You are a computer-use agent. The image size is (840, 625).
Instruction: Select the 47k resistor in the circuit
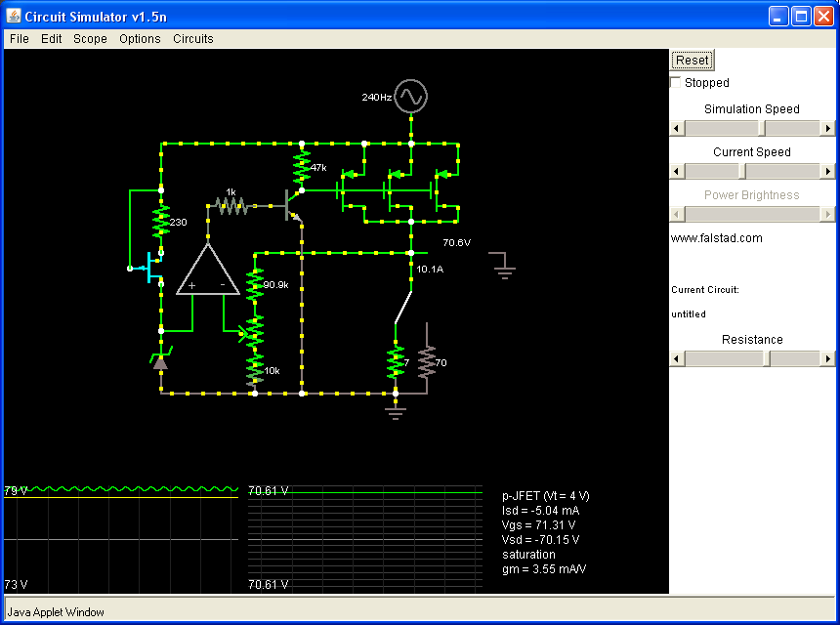click(302, 167)
